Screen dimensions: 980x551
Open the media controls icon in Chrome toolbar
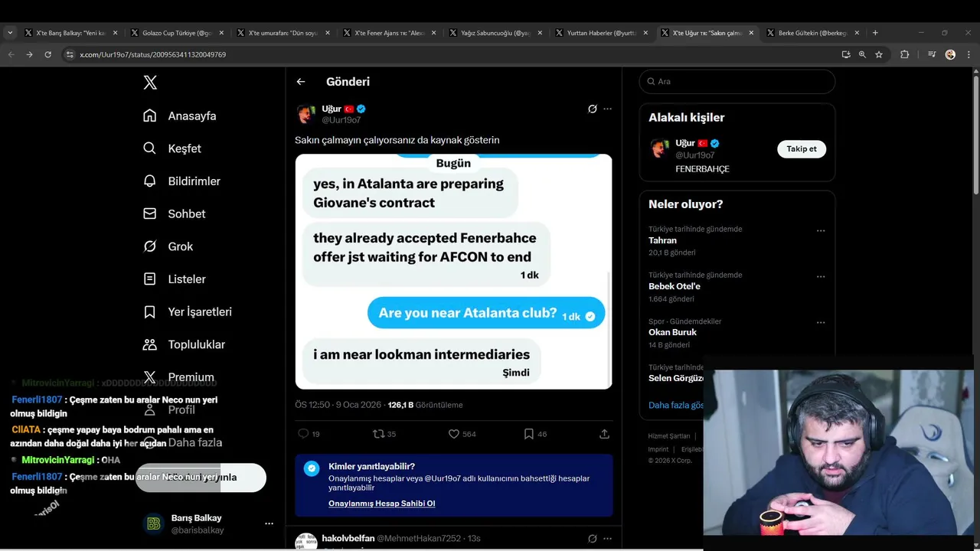(x=931, y=54)
